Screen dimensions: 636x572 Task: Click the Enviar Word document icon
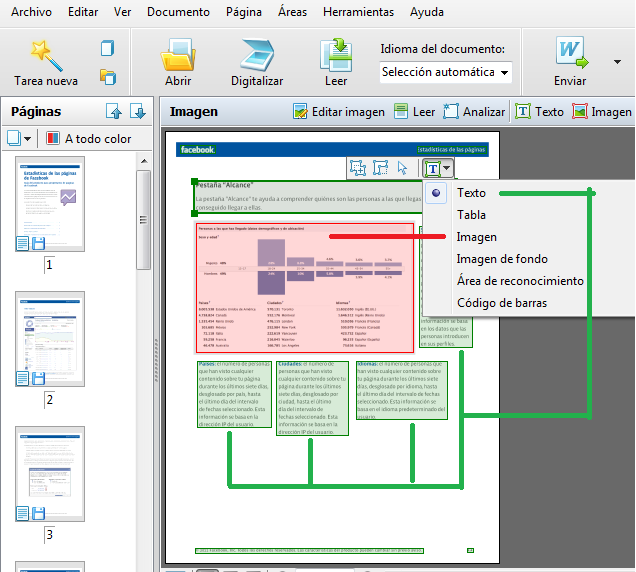[570, 53]
